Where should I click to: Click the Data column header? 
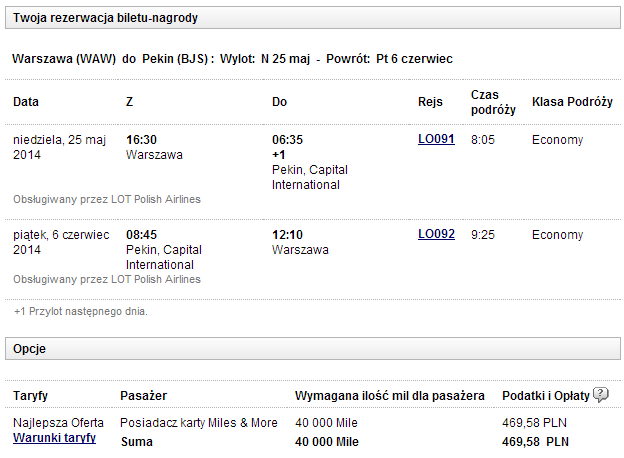coord(26,102)
